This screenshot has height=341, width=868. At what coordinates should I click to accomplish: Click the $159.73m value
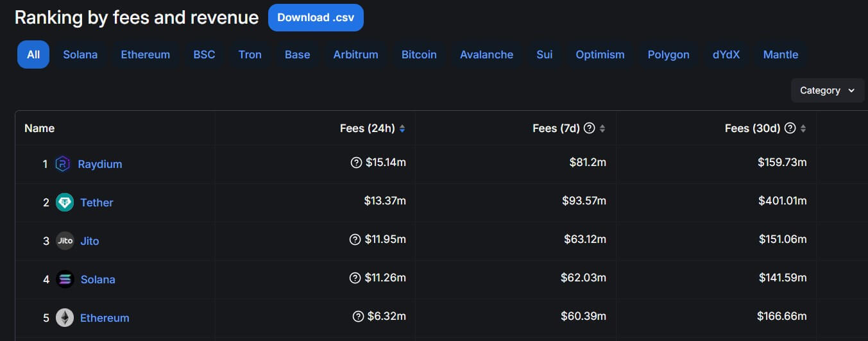[782, 163]
